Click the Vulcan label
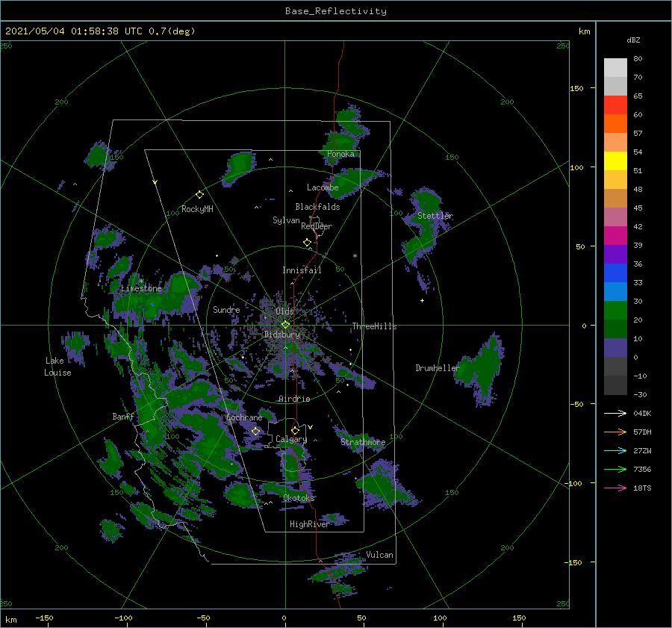This screenshot has width=672, height=628. [x=379, y=555]
